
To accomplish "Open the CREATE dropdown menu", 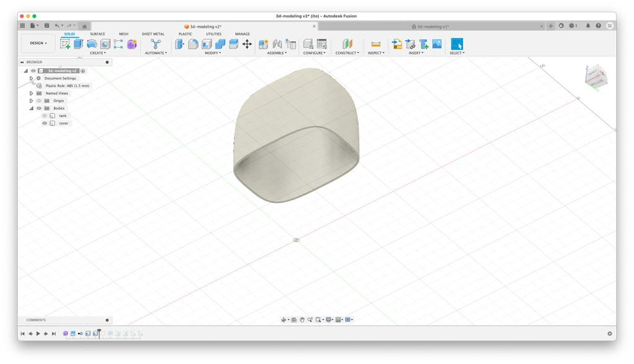I will tap(98, 53).
